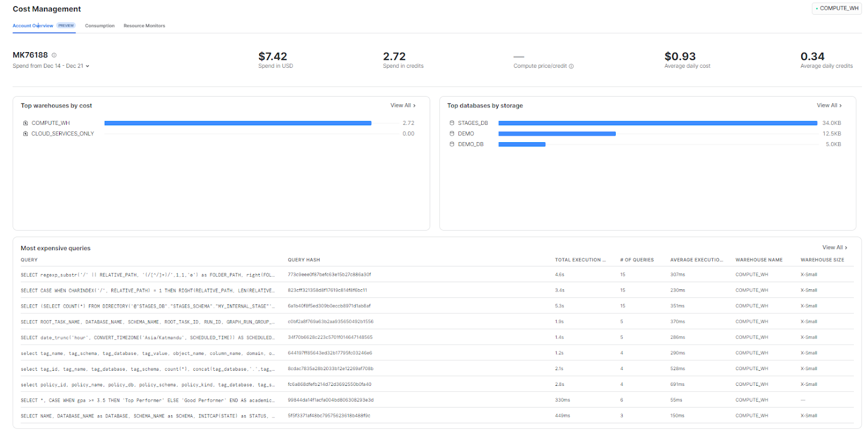This screenshot has width=868, height=445.
Task: Click the DEMO database icon
Action: (x=452, y=133)
